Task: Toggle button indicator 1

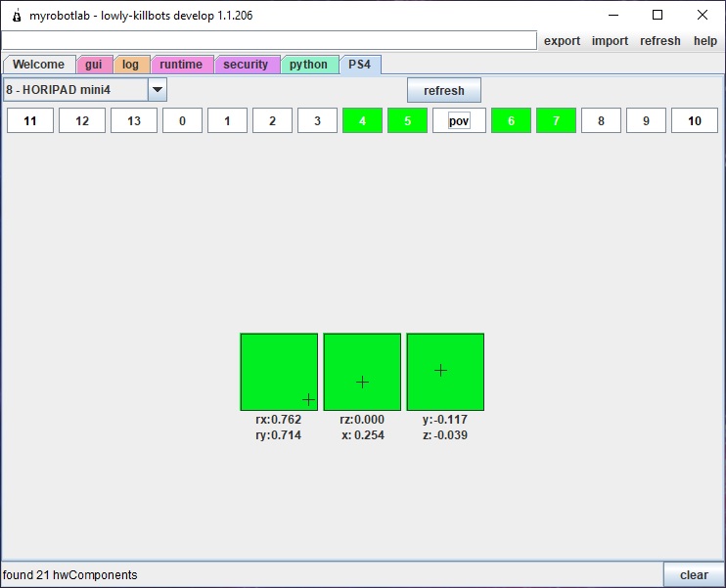Action: [x=227, y=121]
